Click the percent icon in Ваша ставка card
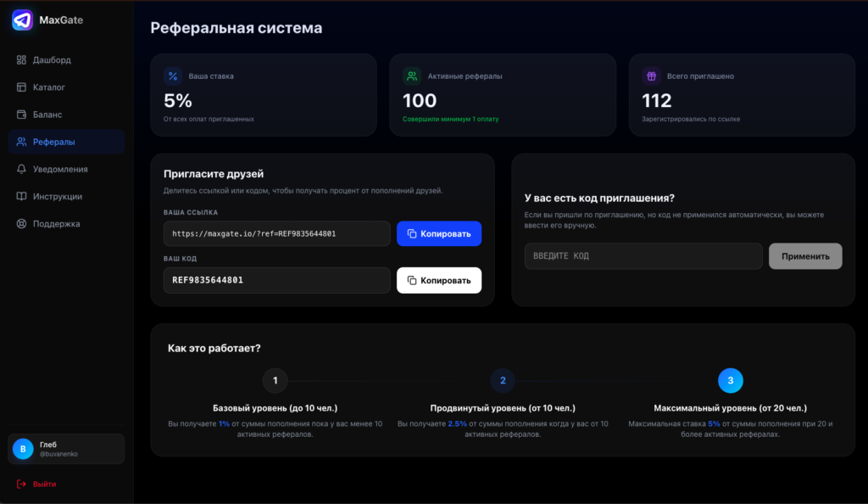This screenshot has height=504, width=868. tap(173, 76)
